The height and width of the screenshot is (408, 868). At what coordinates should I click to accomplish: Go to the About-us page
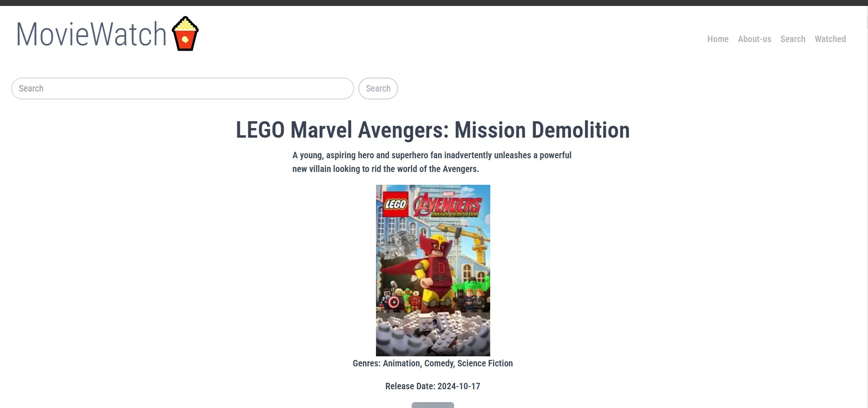point(754,39)
